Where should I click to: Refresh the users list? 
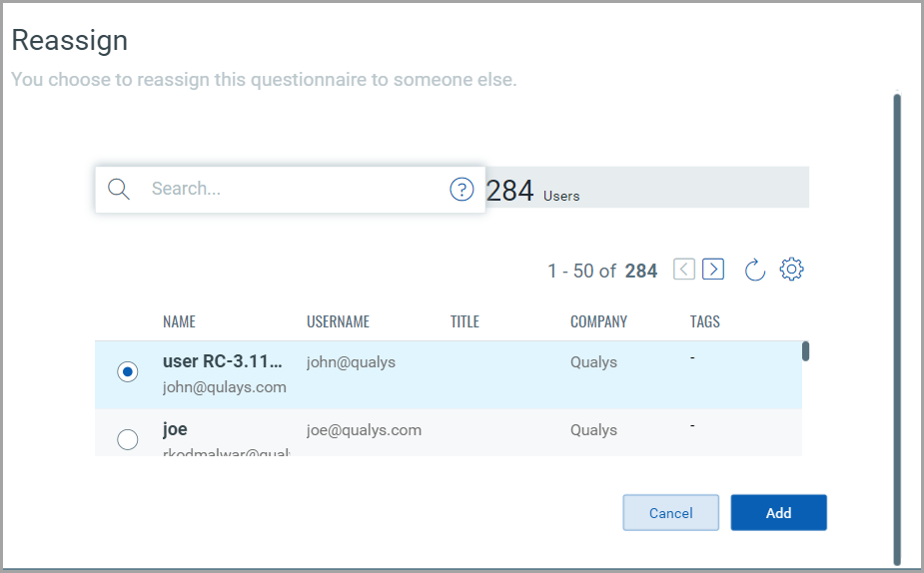click(755, 270)
